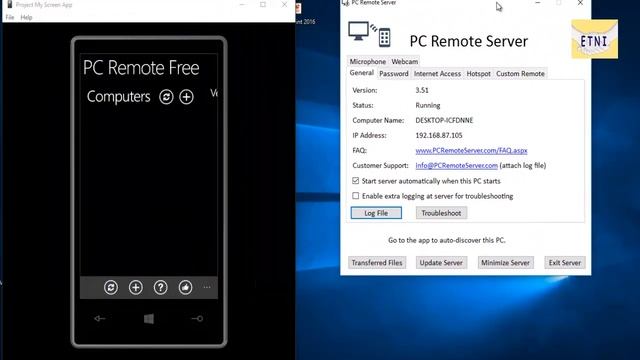
Task: Switch to the Password tab
Action: click(x=393, y=73)
